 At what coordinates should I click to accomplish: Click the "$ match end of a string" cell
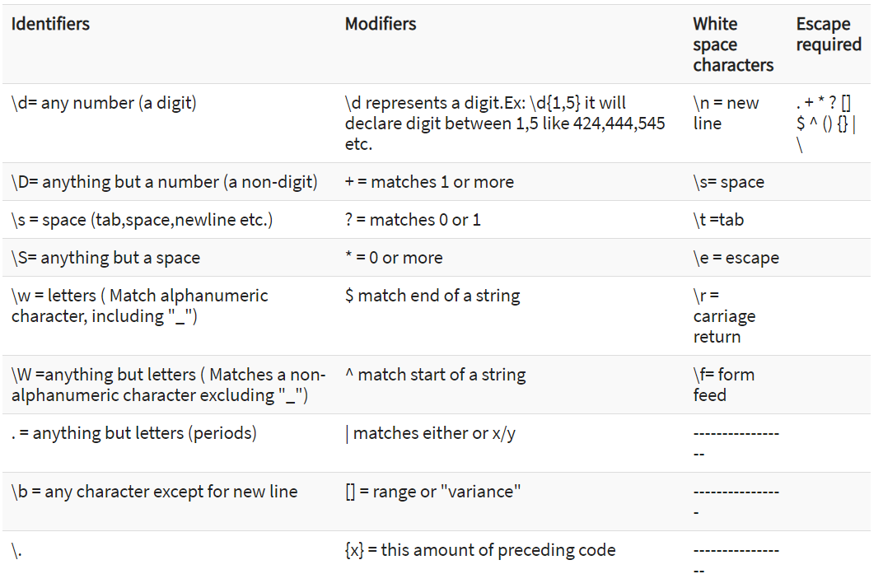click(432, 296)
